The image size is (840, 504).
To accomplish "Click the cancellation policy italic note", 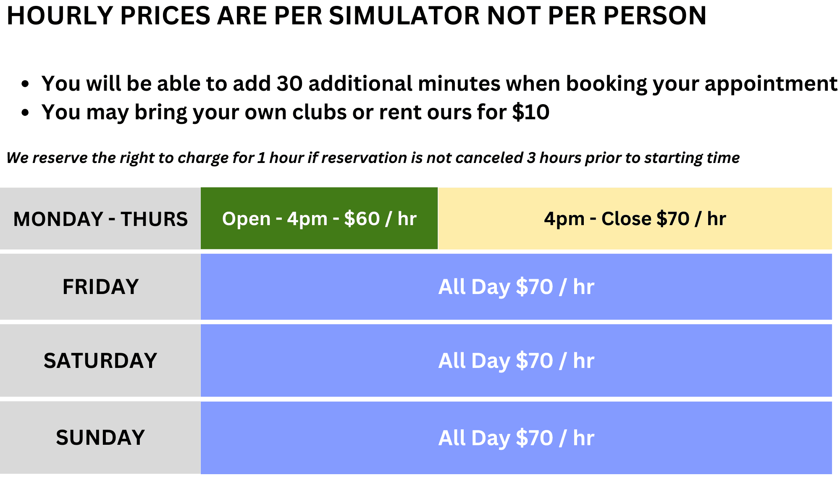I will click(x=373, y=158).
